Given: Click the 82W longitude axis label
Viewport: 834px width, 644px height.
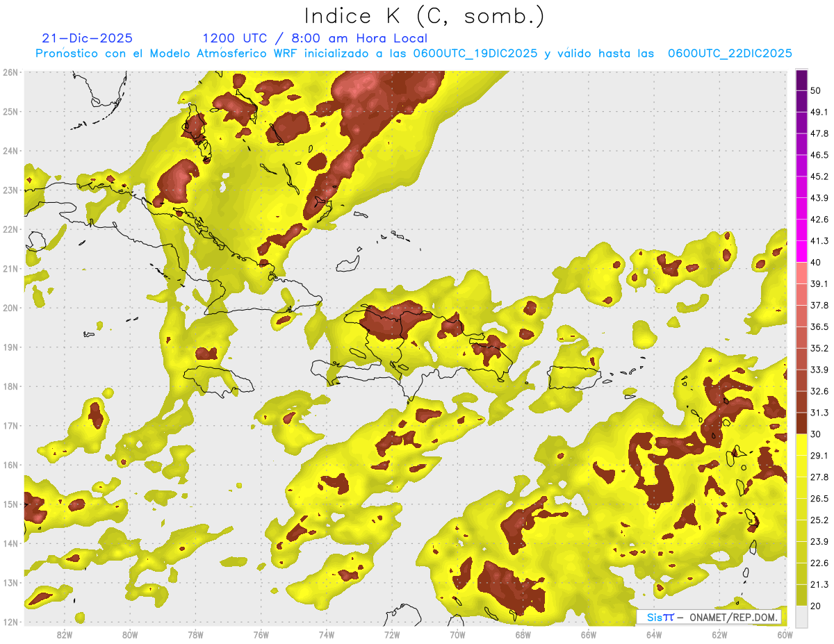Looking at the screenshot, I should click(x=65, y=634).
